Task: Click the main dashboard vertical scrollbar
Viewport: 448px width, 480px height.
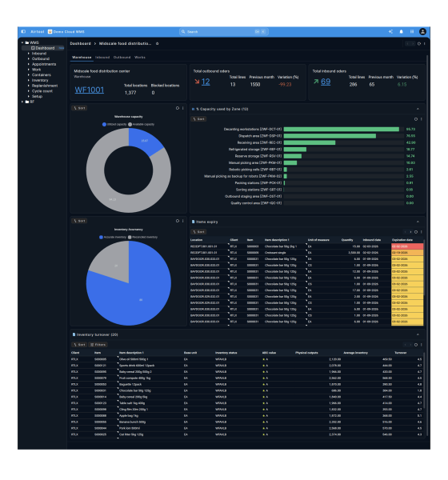Action: [x=427, y=245]
